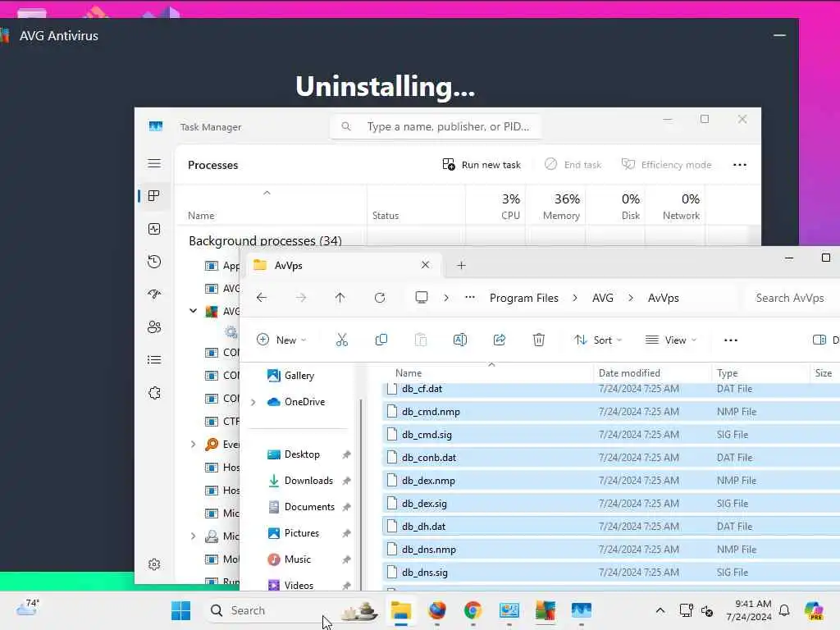Add a new File Explorer tab
840x630 pixels.
(461, 265)
